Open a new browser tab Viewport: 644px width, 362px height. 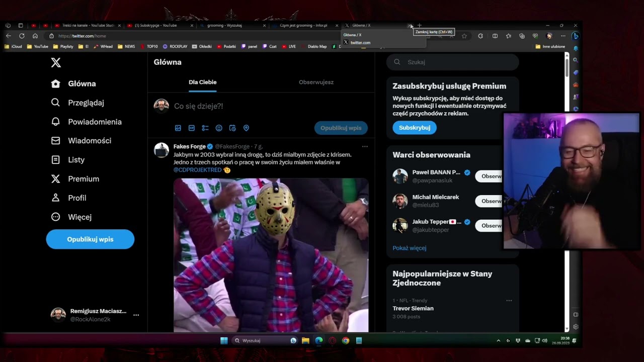420,25
